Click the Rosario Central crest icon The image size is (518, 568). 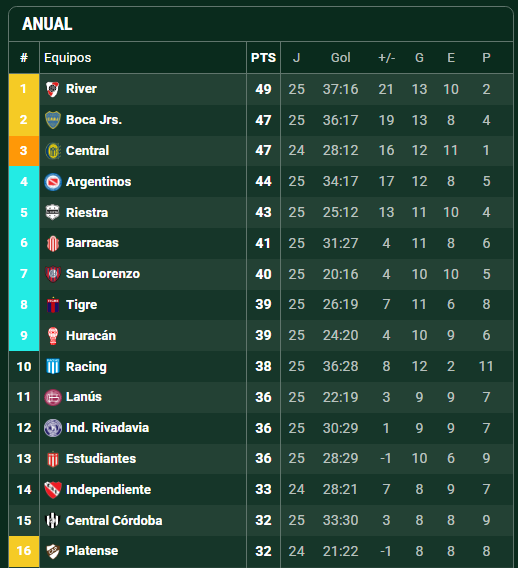[x=53, y=151]
